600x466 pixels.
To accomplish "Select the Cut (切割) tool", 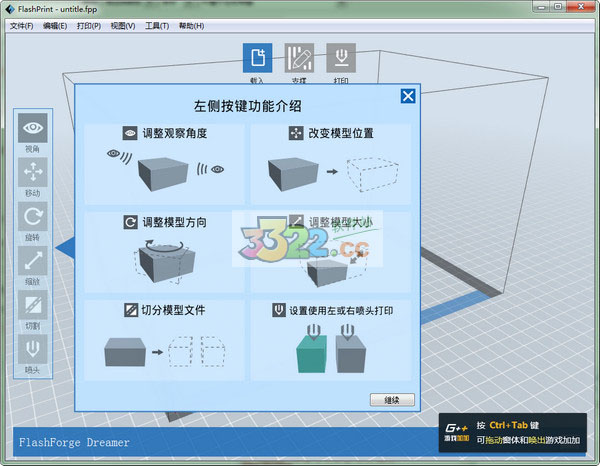I will point(33,305).
